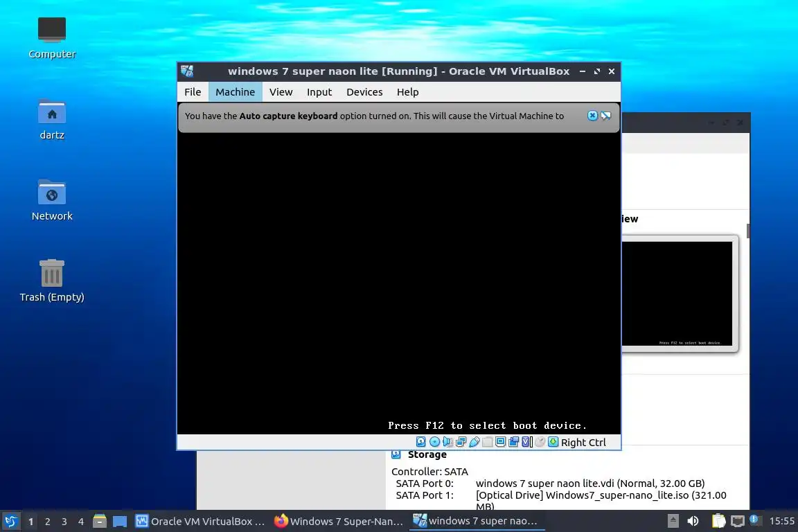
Task: Open the Computer desktop icon
Action: click(52, 38)
